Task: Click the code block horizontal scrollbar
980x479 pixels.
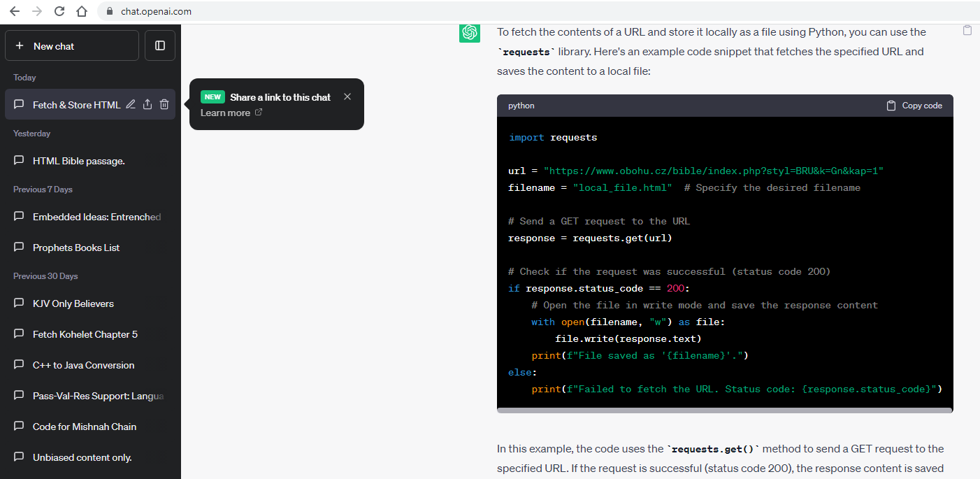Action: pyautogui.click(x=725, y=410)
